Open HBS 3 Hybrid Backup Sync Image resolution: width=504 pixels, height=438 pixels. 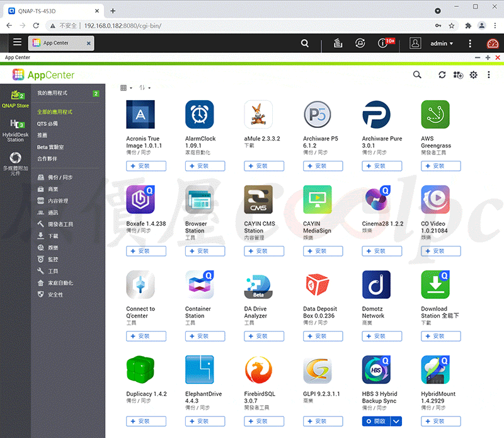[x=376, y=421]
